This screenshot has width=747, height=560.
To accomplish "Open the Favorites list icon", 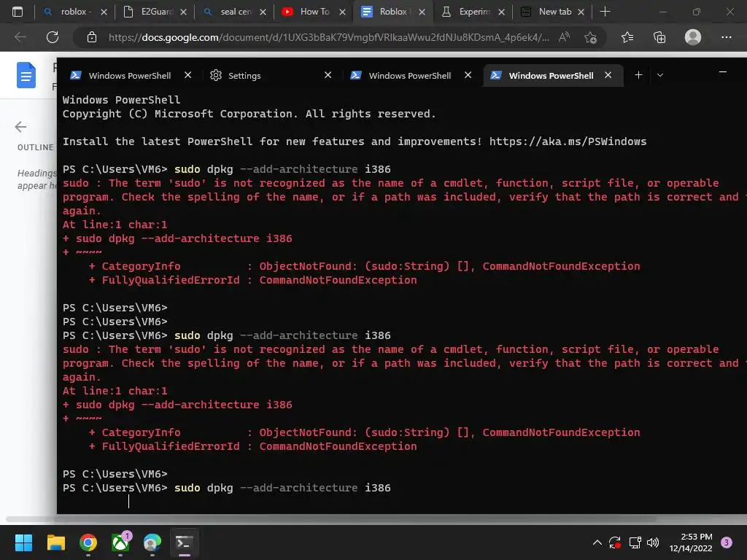I will [627, 37].
